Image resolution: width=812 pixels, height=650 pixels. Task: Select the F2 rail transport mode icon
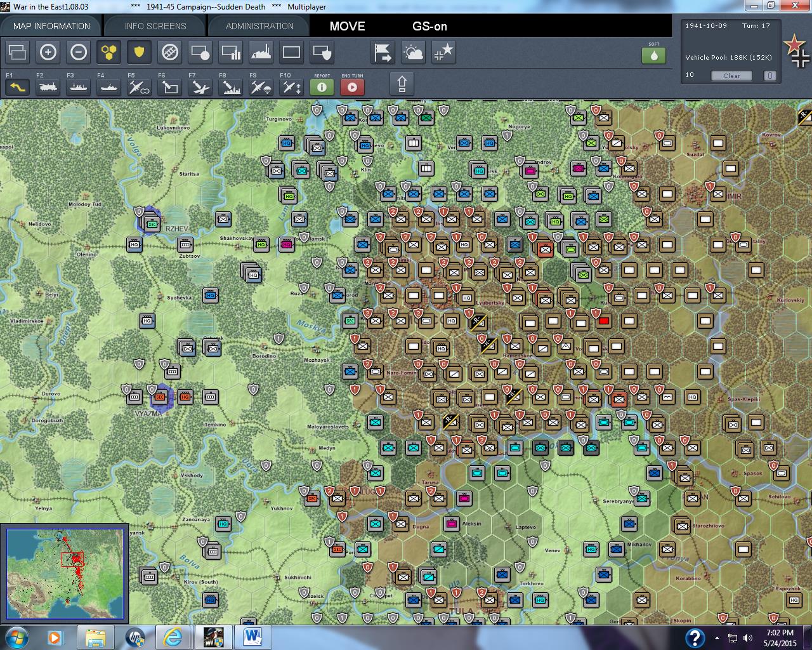click(x=48, y=87)
